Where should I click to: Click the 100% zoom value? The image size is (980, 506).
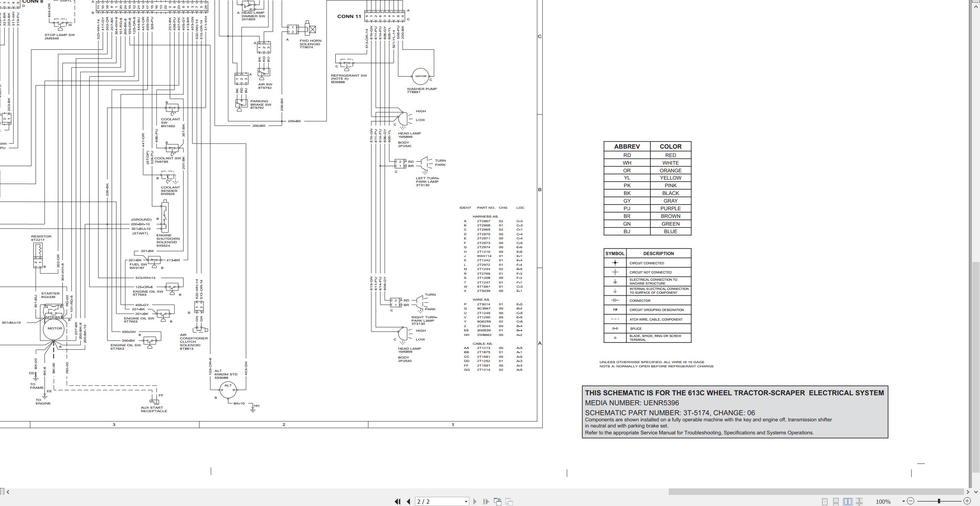pos(883,501)
